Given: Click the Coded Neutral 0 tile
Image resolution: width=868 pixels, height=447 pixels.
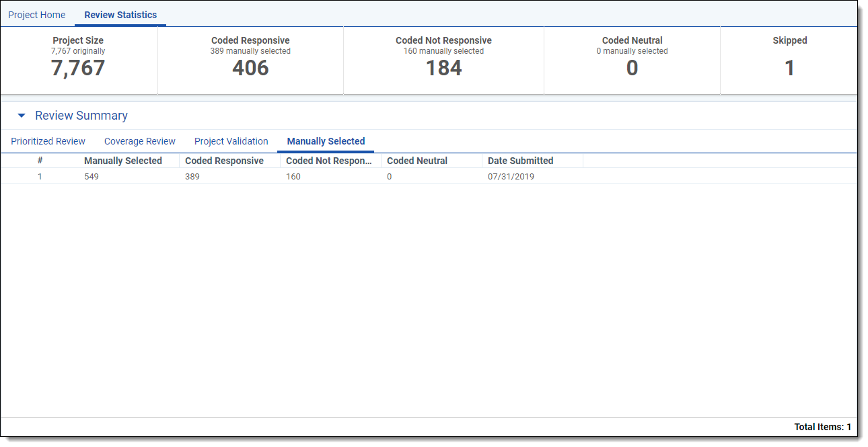Looking at the screenshot, I should (632, 60).
